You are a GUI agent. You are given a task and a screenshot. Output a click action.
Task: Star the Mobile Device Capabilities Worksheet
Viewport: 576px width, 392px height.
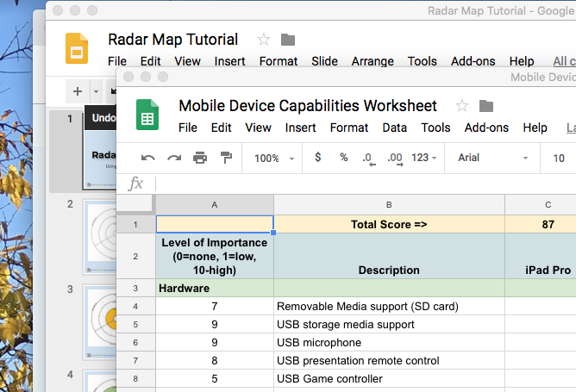[462, 106]
